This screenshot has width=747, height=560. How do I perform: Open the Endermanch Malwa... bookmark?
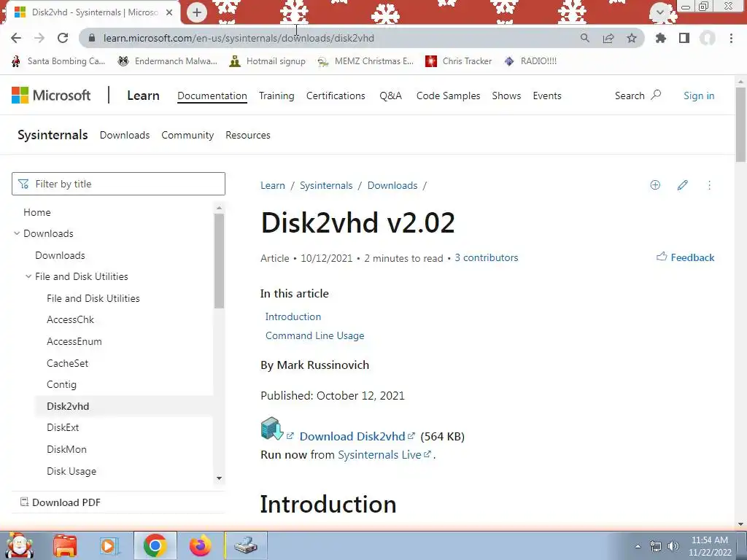pos(167,61)
